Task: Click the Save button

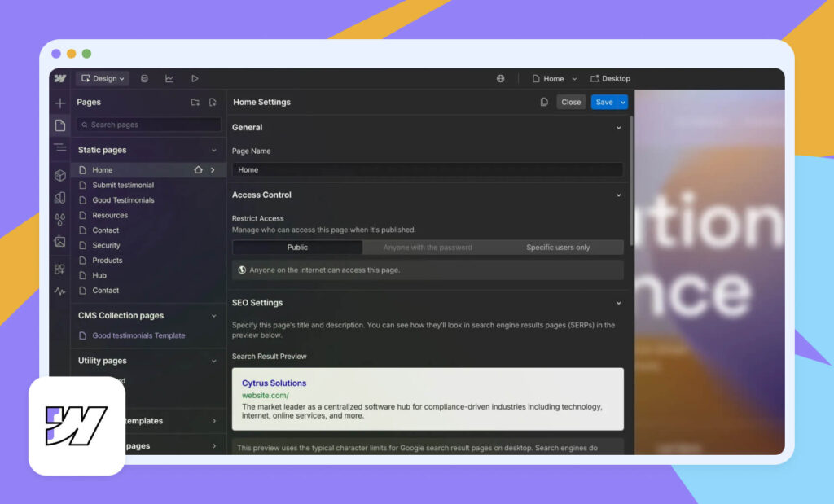Action: coord(604,102)
